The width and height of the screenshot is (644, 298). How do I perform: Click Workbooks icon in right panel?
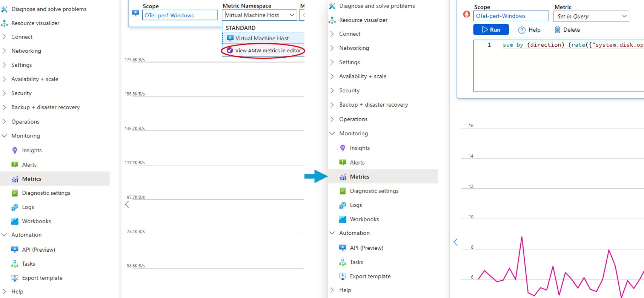tap(343, 219)
